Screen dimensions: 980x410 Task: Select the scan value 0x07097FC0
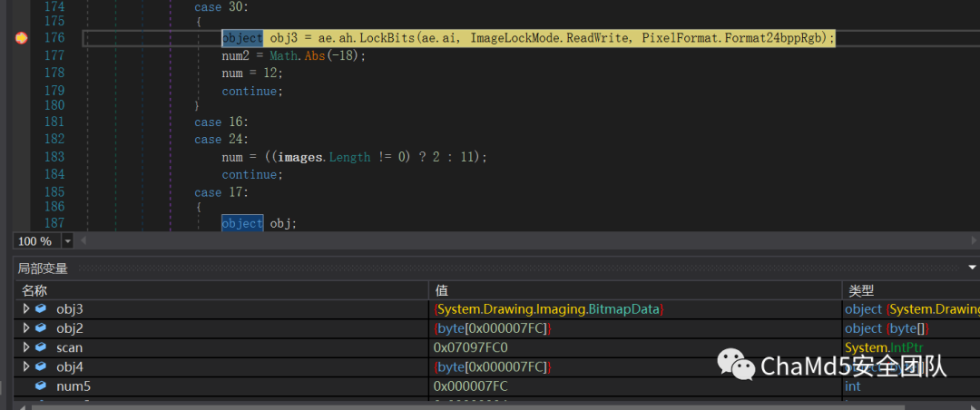pos(471,347)
